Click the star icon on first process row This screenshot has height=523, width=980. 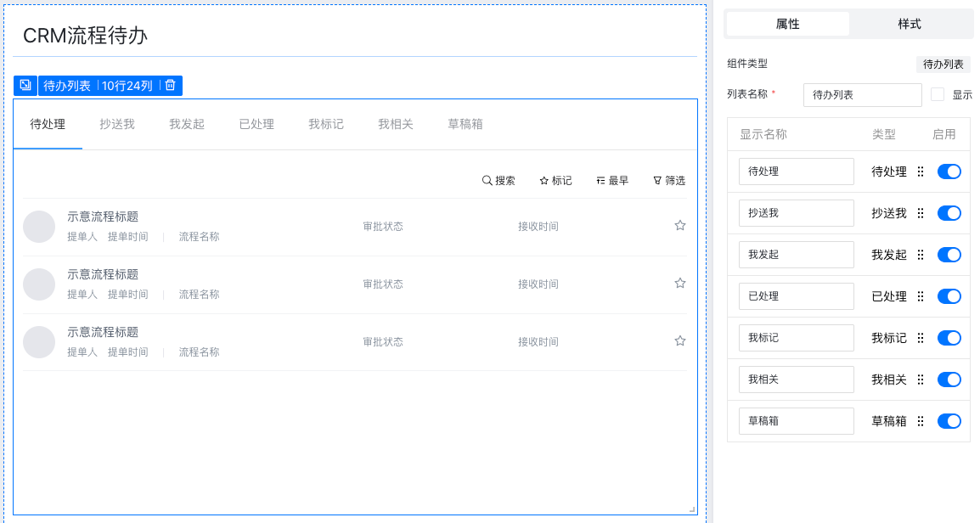[679, 226]
